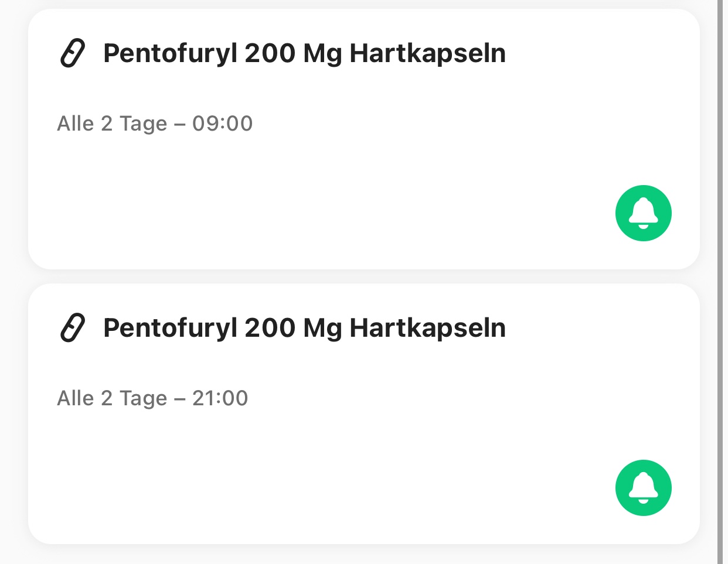Toggle the green bell reminder for the 09:00 dose
This screenshot has width=728, height=564.
643,213
